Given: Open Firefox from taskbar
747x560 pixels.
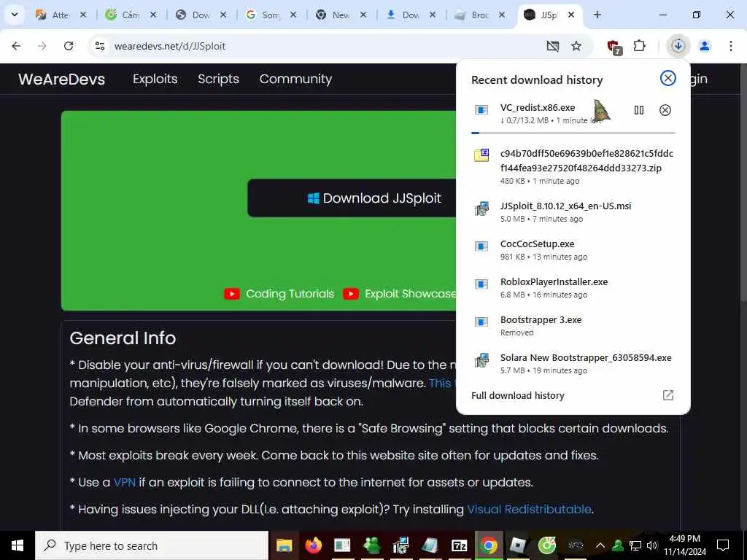Looking at the screenshot, I should pyautogui.click(x=314, y=545).
